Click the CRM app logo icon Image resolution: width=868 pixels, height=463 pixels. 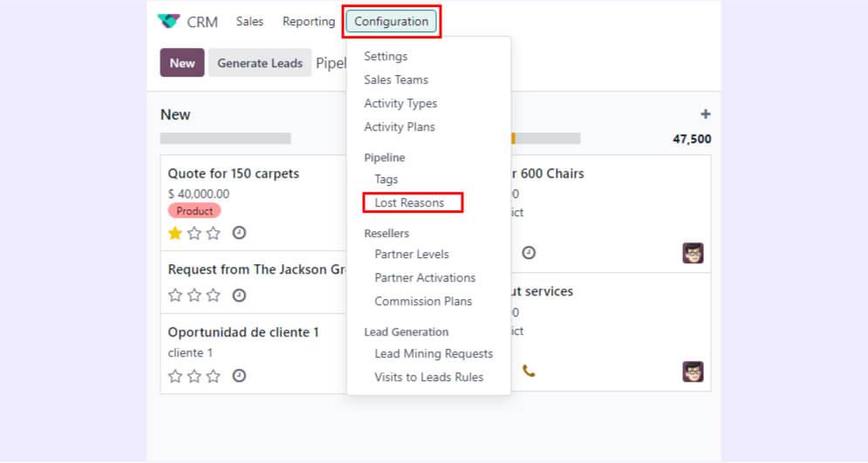pos(168,22)
